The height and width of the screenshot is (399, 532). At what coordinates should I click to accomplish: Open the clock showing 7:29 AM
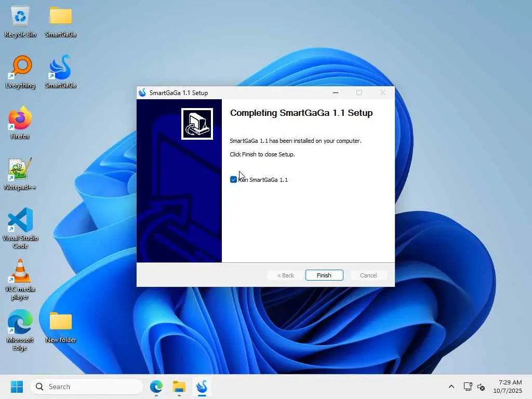[508, 387]
